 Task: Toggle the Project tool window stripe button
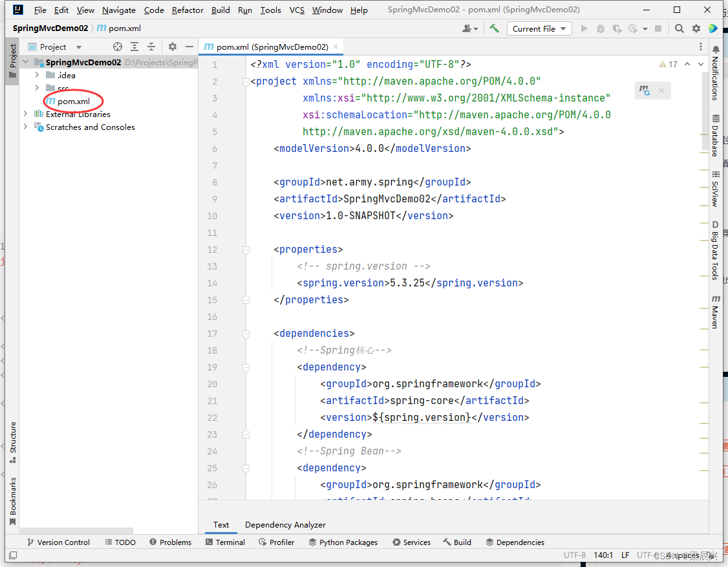pos(12,61)
